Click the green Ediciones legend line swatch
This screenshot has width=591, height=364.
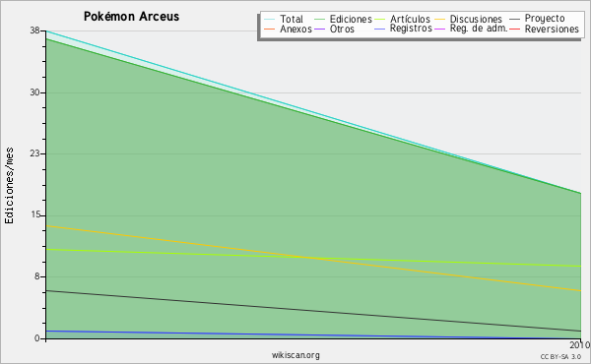(x=319, y=20)
